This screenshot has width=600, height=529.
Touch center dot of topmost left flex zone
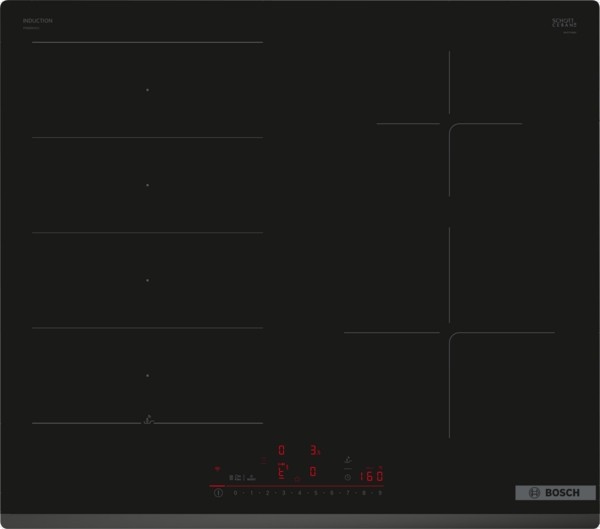click(x=148, y=90)
